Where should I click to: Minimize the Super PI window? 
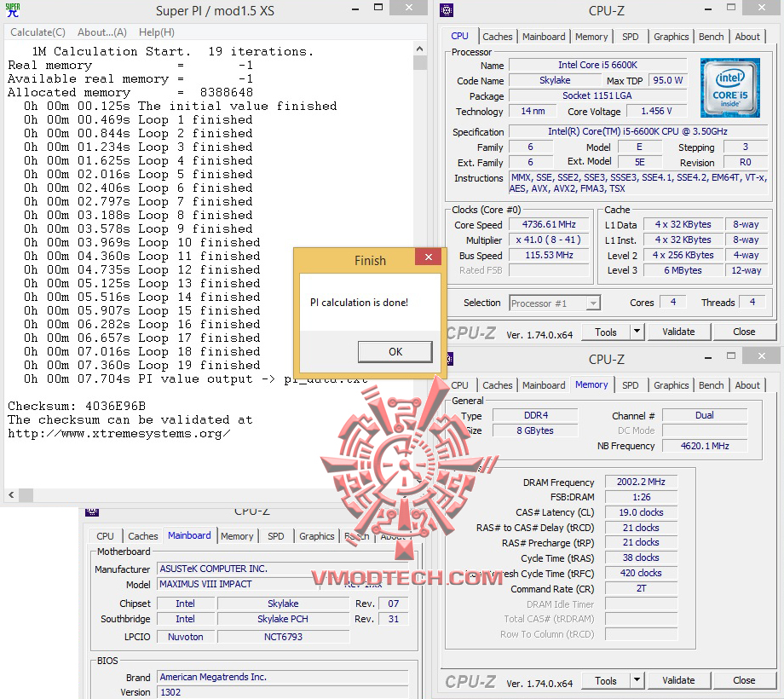[x=355, y=9]
